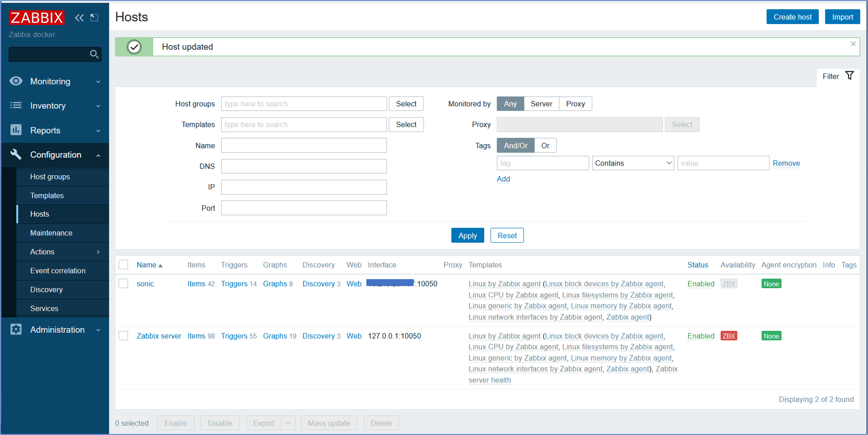Reset the host filter

(x=507, y=235)
